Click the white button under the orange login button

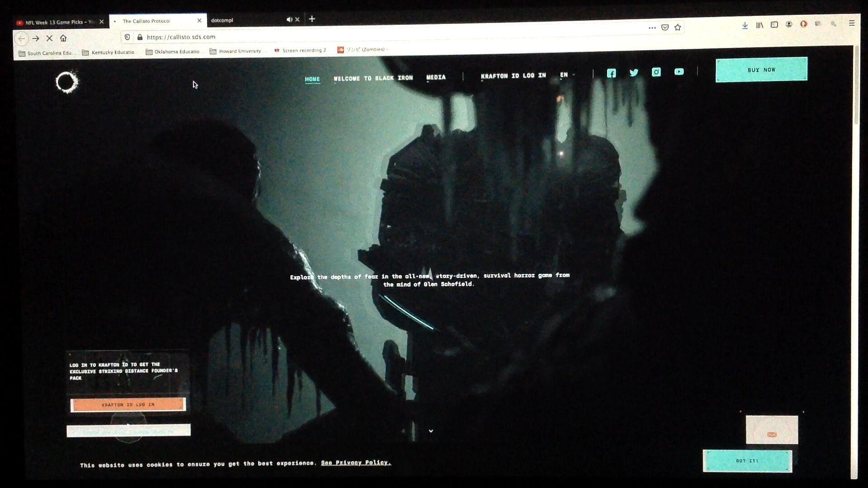128,431
